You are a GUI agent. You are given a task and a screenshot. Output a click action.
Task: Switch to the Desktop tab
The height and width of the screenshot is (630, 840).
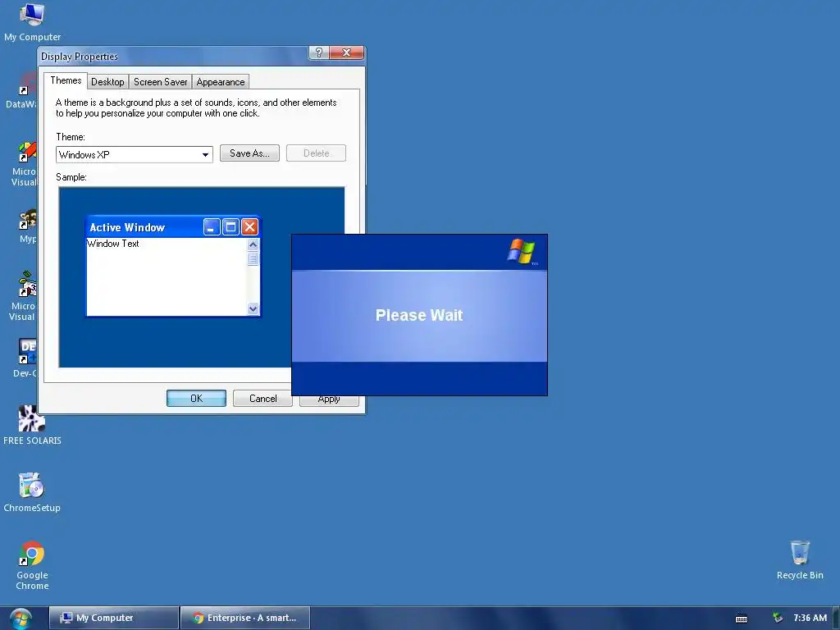[x=107, y=82]
